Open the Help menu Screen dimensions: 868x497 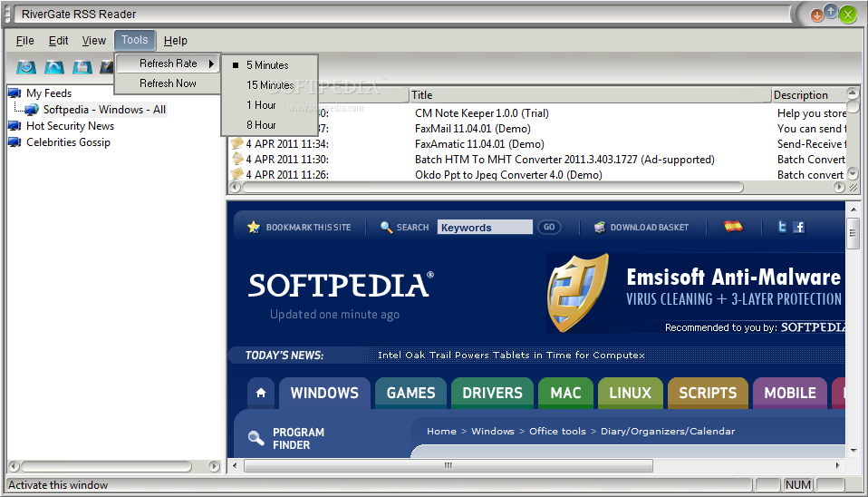[x=176, y=41]
